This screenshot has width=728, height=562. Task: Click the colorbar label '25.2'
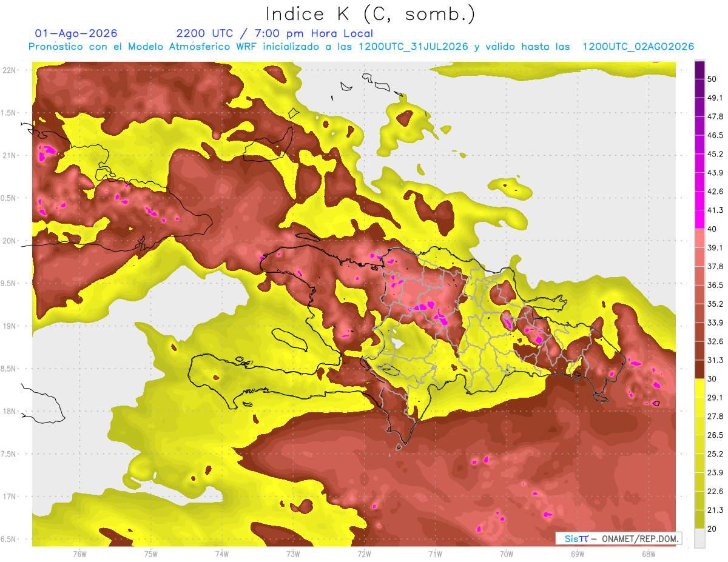[x=716, y=454]
